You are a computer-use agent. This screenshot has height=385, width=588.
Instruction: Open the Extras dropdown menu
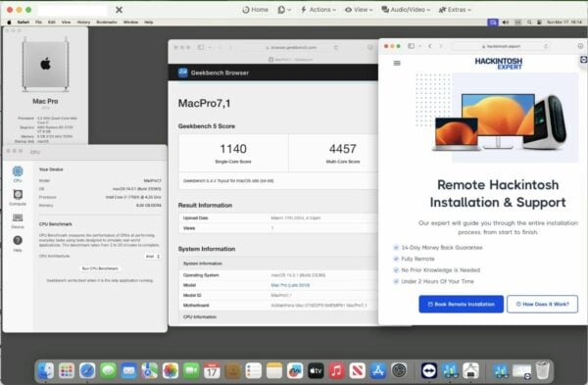click(x=455, y=10)
